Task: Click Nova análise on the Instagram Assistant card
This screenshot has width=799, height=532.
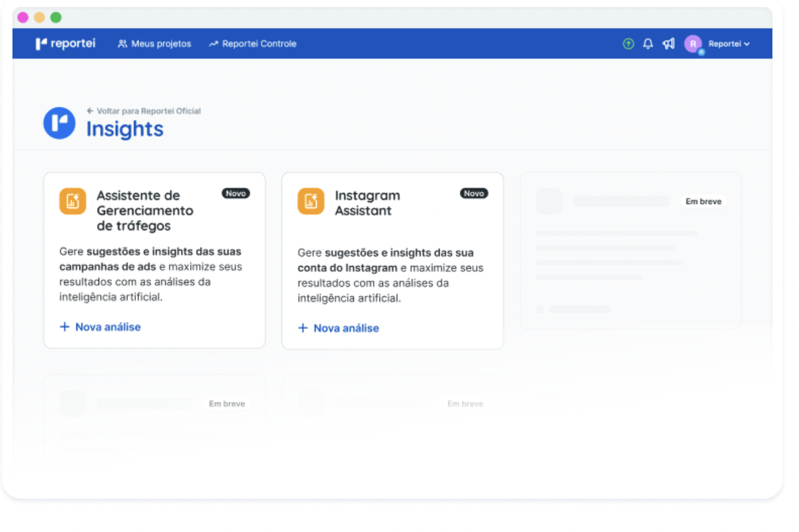Action: pos(338,327)
